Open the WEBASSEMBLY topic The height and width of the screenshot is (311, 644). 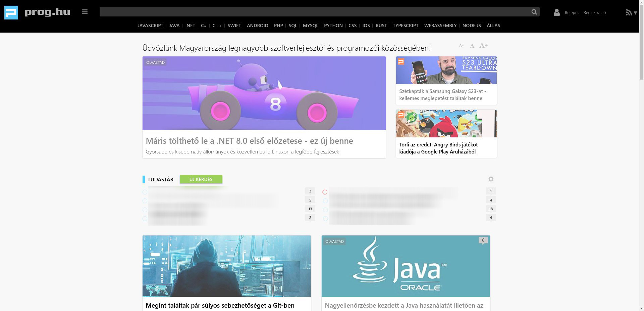click(x=440, y=26)
